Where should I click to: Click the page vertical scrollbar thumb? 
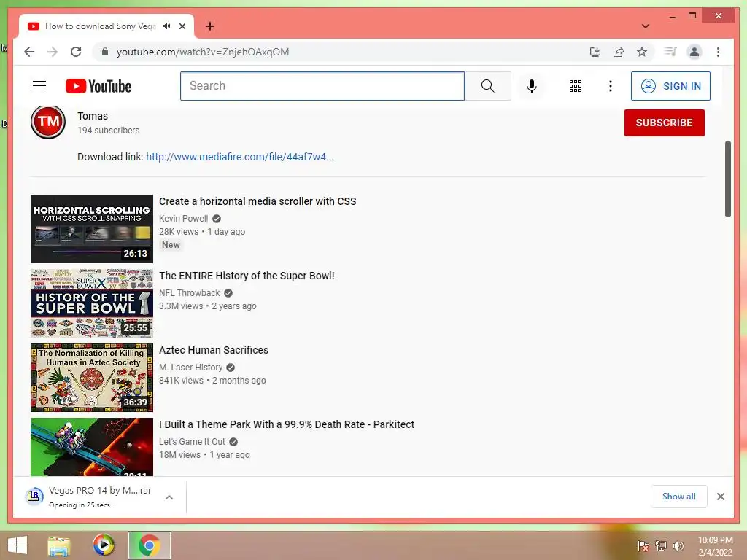tap(727, 179)
